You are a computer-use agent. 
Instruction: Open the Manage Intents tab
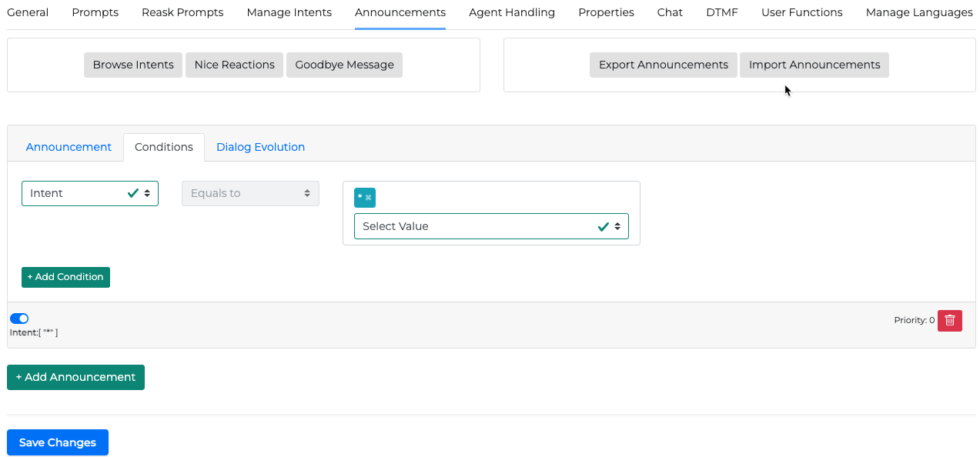tap(289, 12)
